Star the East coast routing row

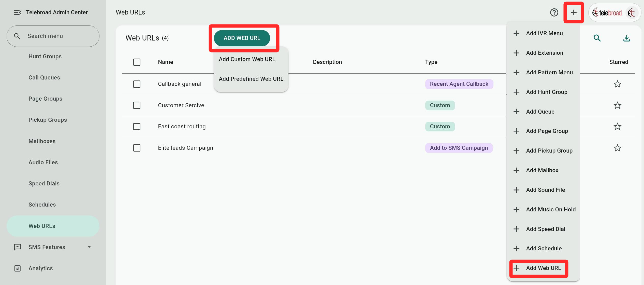click(x=617, y=127)
